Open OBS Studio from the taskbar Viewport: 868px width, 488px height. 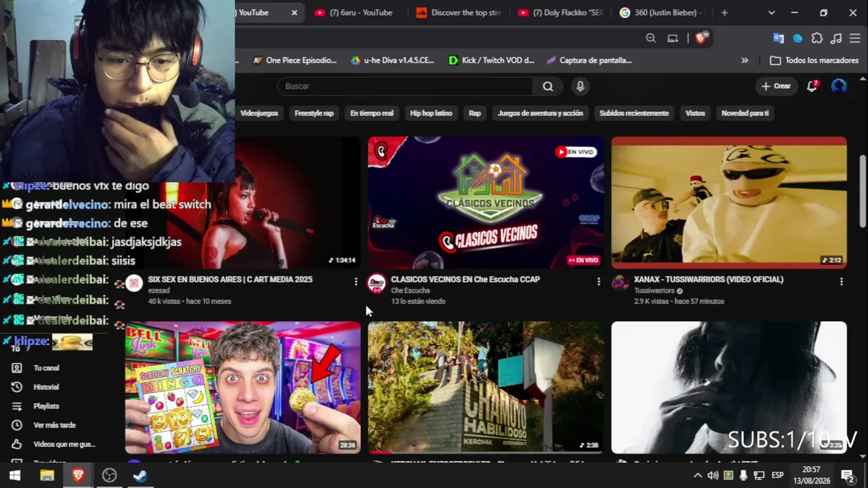point(109,475)
